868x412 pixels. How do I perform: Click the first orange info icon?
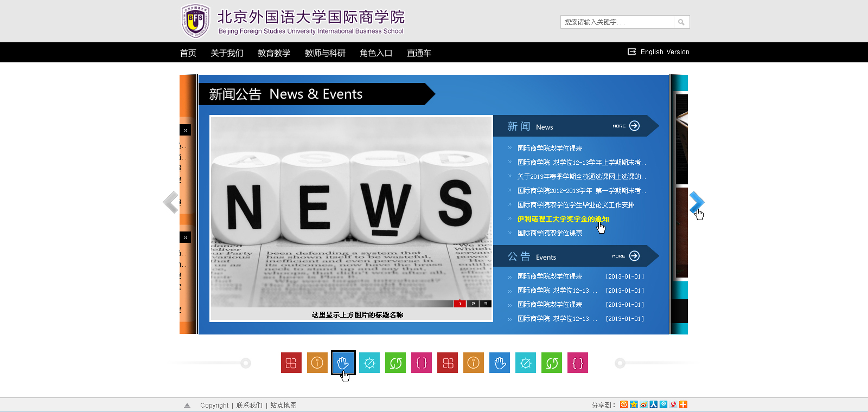coord(317,363)
